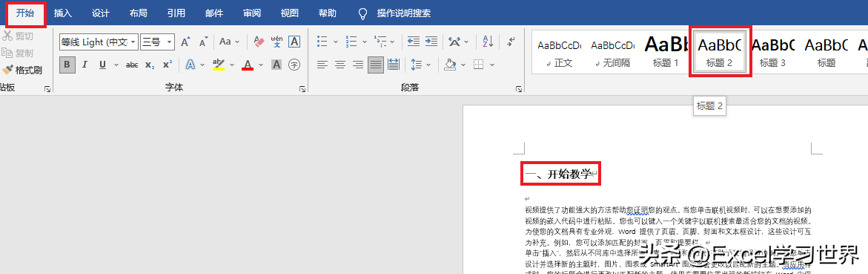Center align the text
Viewport: 868px width, 274px height.
click(340, 65)
